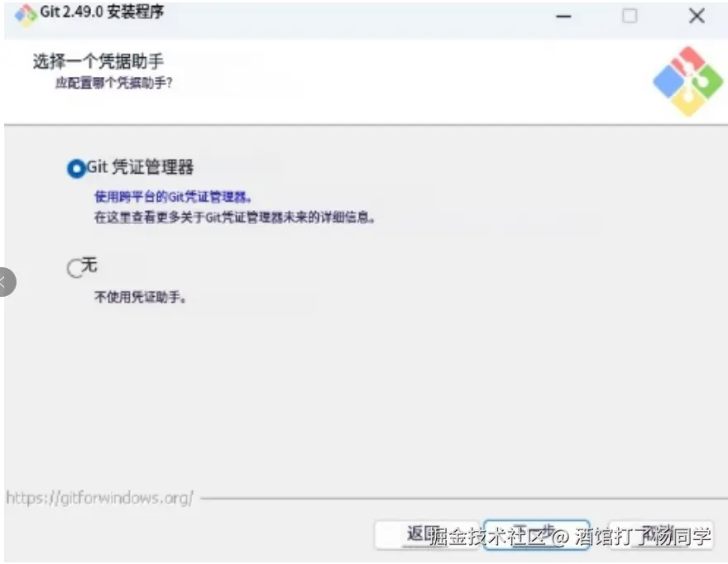
Task: Click the 返回 (Back) button
Action: [x=426, y=535]
